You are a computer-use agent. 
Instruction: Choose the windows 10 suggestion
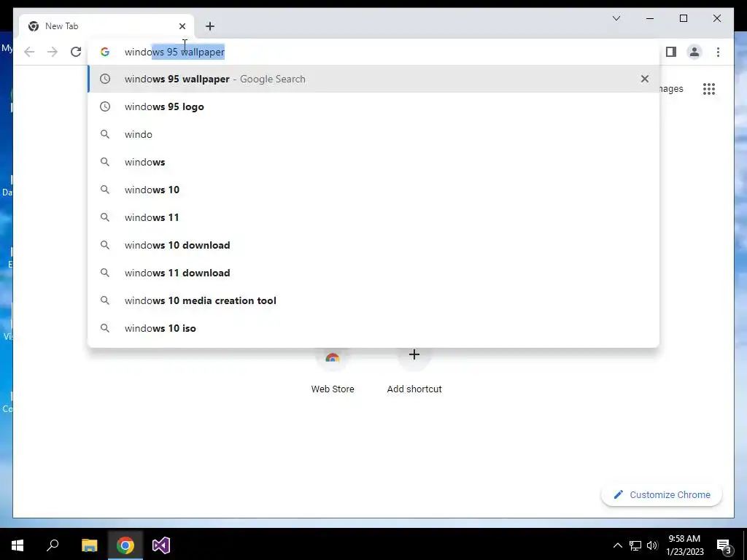tap(374, 190)
